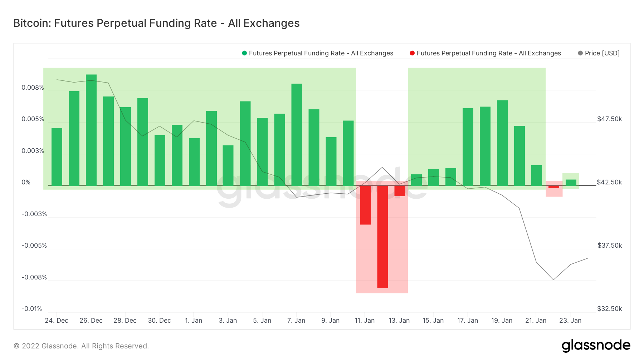Image resolution: width=644 pixels, height=362 pixels.
Task: Click the small red bar on 22 Jan
Action: 554,187
